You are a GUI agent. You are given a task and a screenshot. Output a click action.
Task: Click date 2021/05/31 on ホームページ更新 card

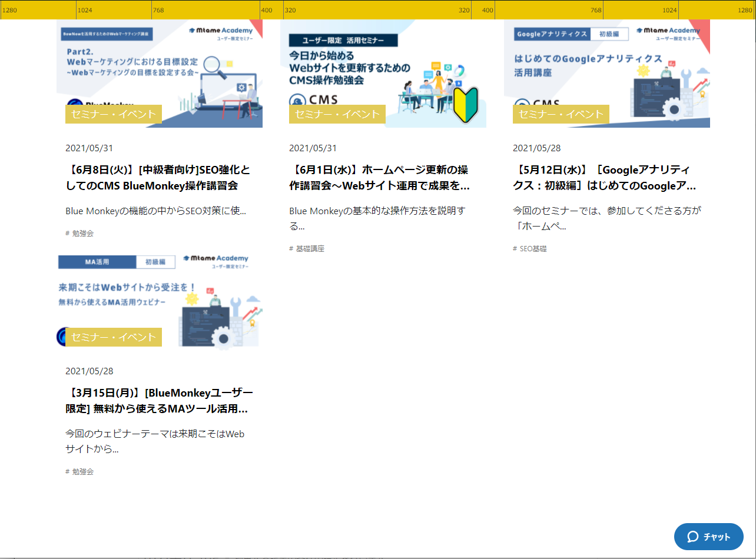click(313, 148)
